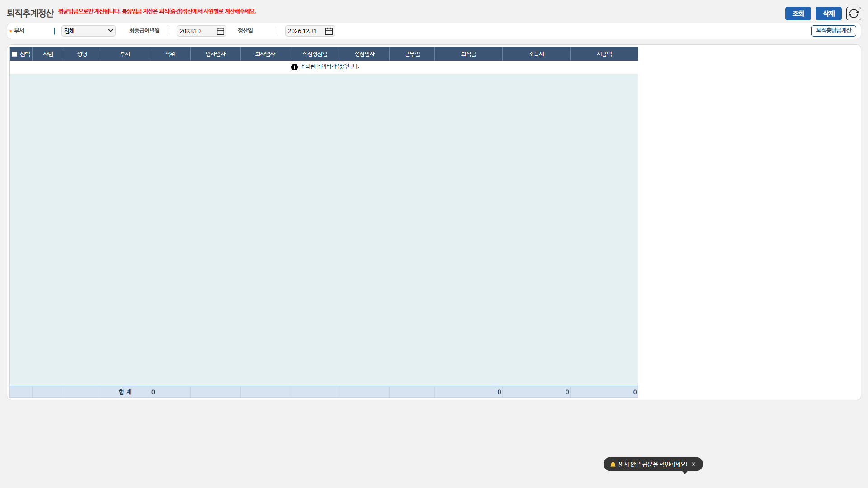
Task: Click the 퇴직충당금계산 button
Action: coord(833,31)
